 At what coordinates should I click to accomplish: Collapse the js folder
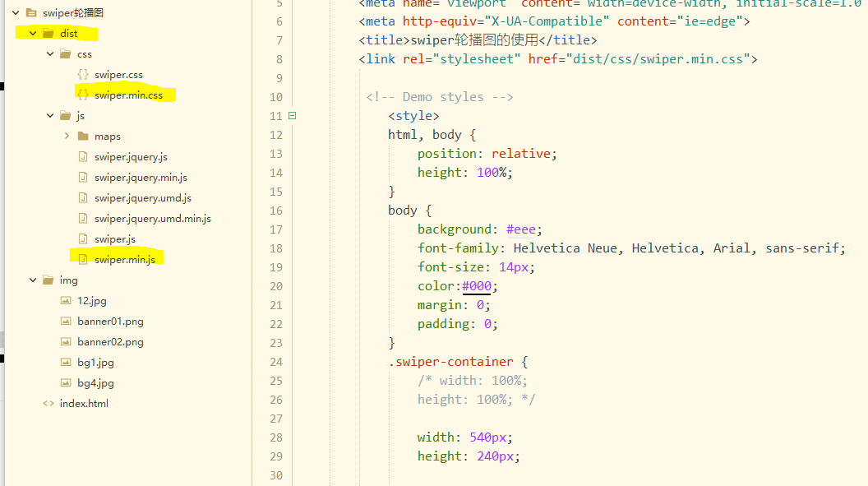(x=49, y=115)
